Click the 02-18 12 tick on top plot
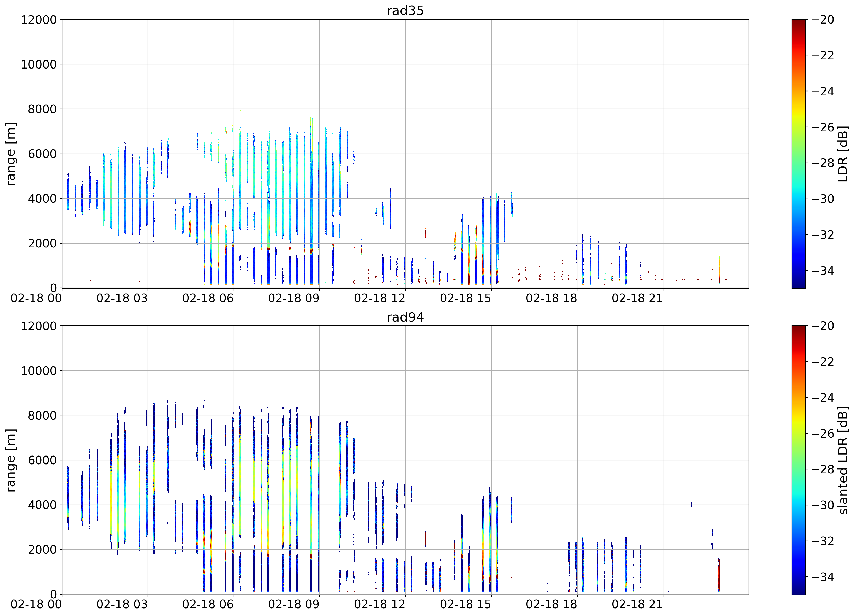Image resolution: width=855 pixels, height=616 pixels. [380, 298]
